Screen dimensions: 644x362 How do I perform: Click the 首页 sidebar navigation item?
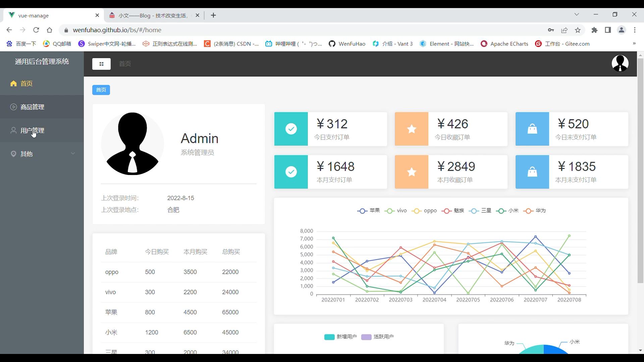pos(26,83)
